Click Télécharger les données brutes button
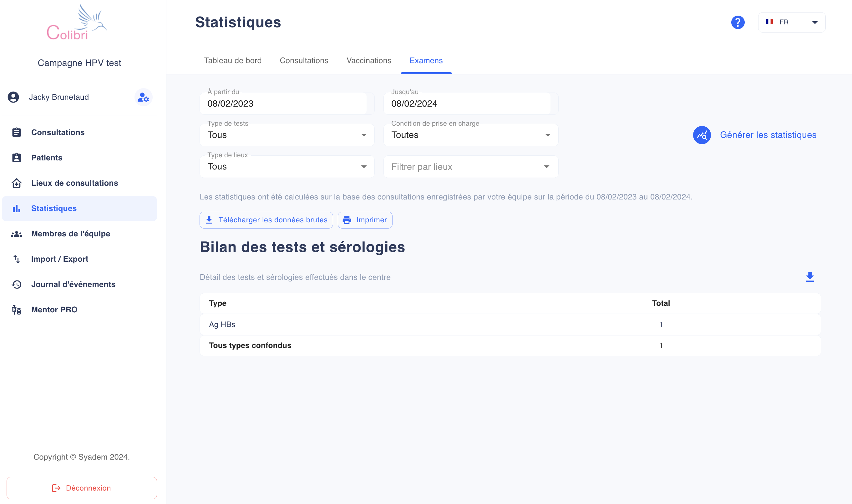 point(266,220)
